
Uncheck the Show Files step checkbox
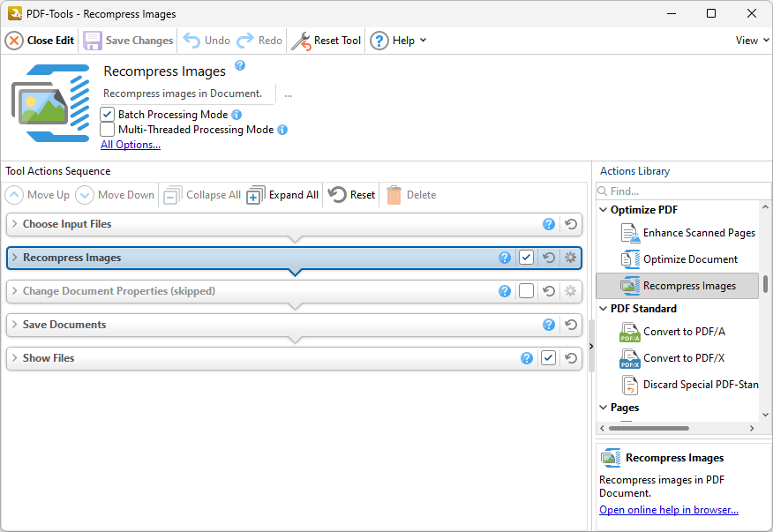click(x=548, y=358)
